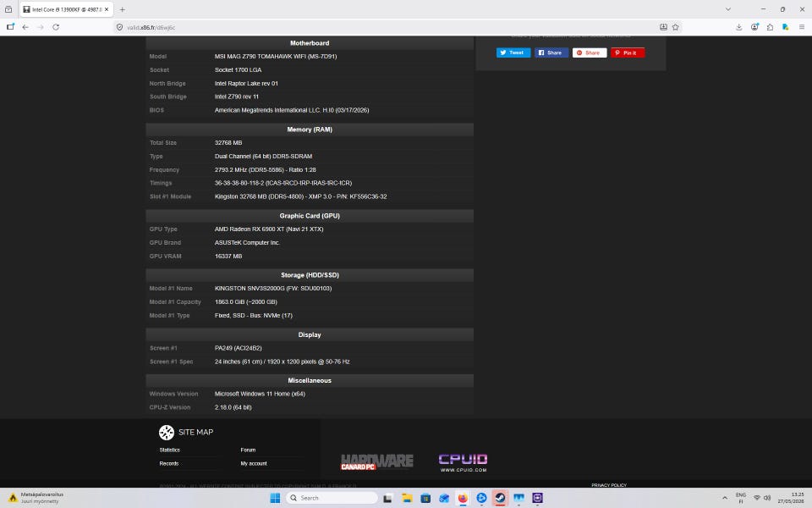Open the extensions puzzle icon
Viewport: 812px width, 508px height.
tap(770, 27)
